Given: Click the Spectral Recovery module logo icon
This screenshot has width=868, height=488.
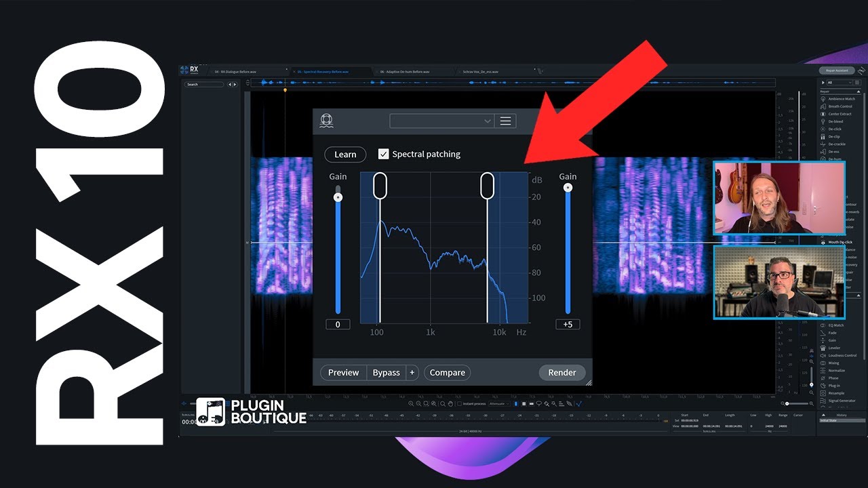Looking at the screenshot, I should click(326, 121).
